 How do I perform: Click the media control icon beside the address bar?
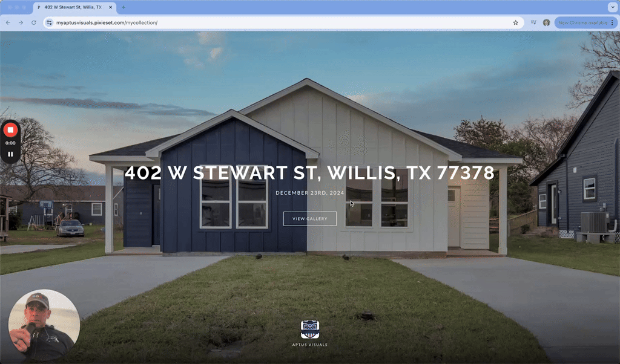(532, 22)
